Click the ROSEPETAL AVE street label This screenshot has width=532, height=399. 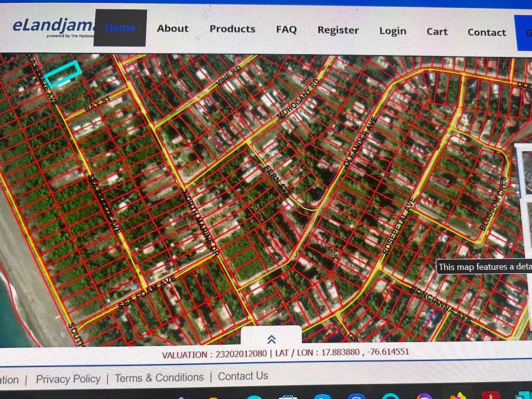(398, 225)
